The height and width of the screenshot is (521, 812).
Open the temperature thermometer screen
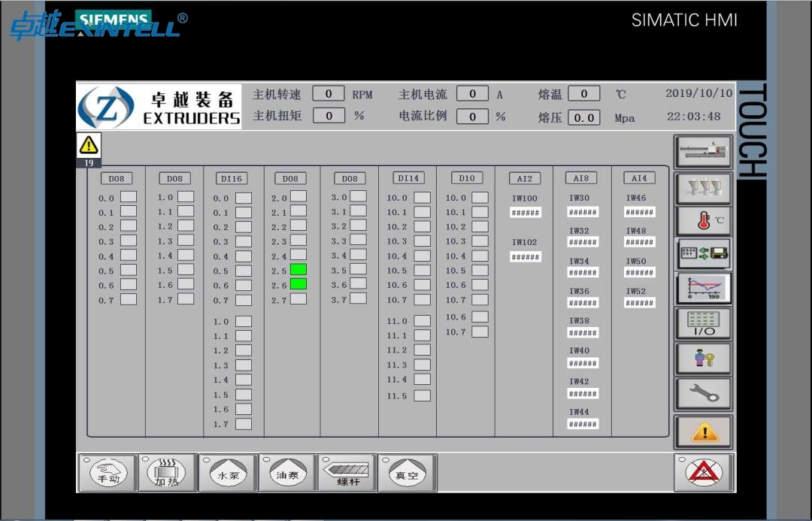tap(703, 221)
